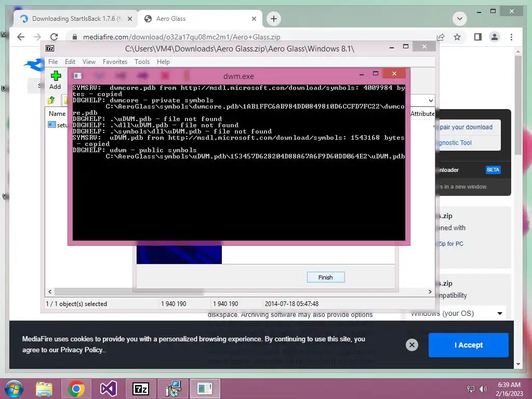Switch to 7-Zip taskbar button
Viewport: 532px width, 399px height.
[140, 389]
